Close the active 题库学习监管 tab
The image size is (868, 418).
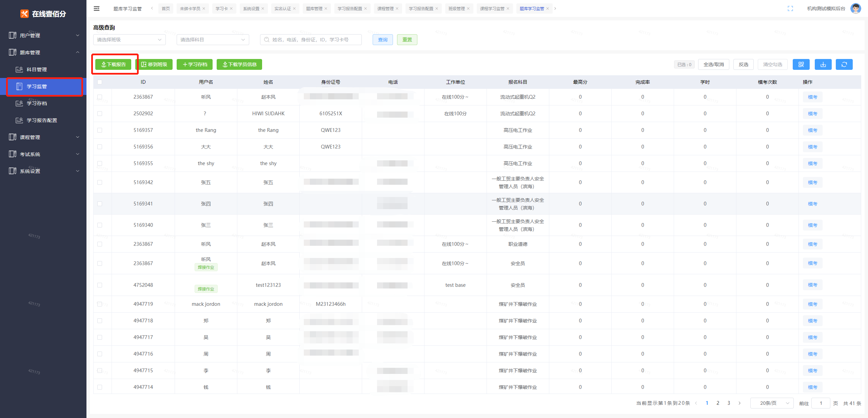[548, 9]
